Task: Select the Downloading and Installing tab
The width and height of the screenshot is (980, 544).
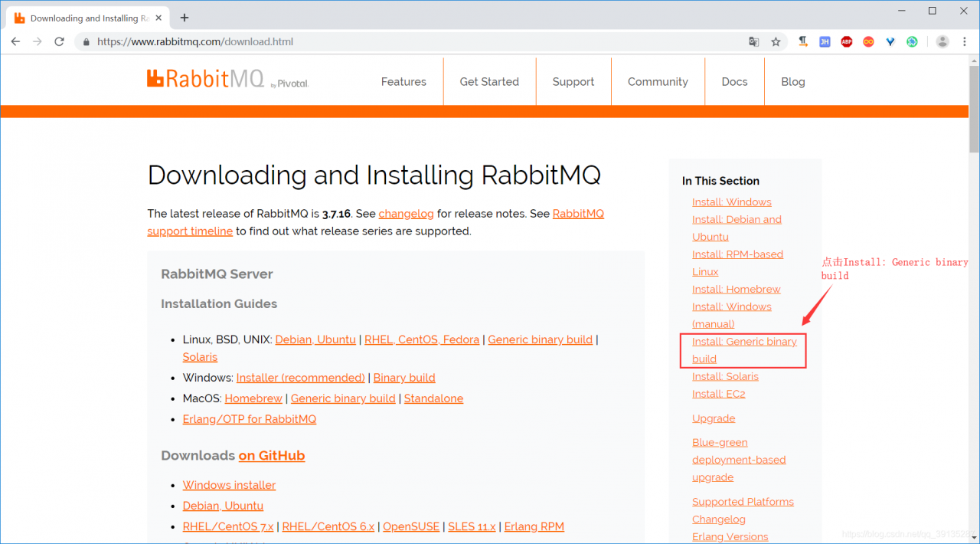Action: [89, 18]
